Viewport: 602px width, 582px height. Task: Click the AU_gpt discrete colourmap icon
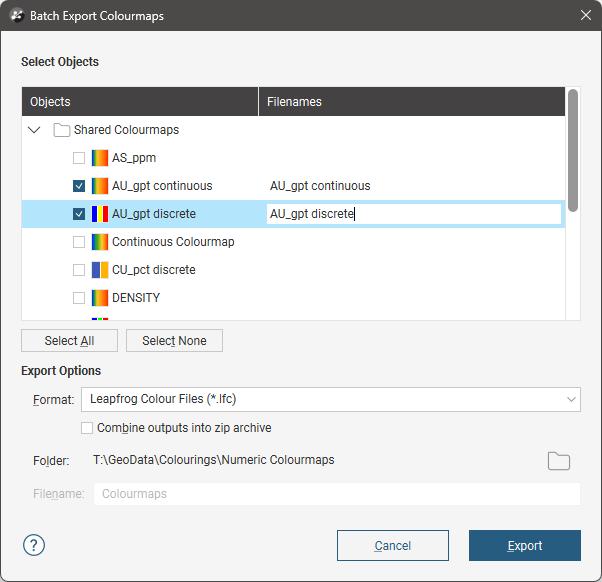coord(100,214)
